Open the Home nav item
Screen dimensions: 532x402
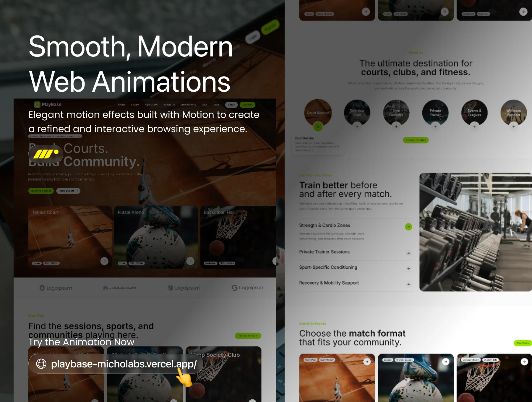click(x=122, y=105)
